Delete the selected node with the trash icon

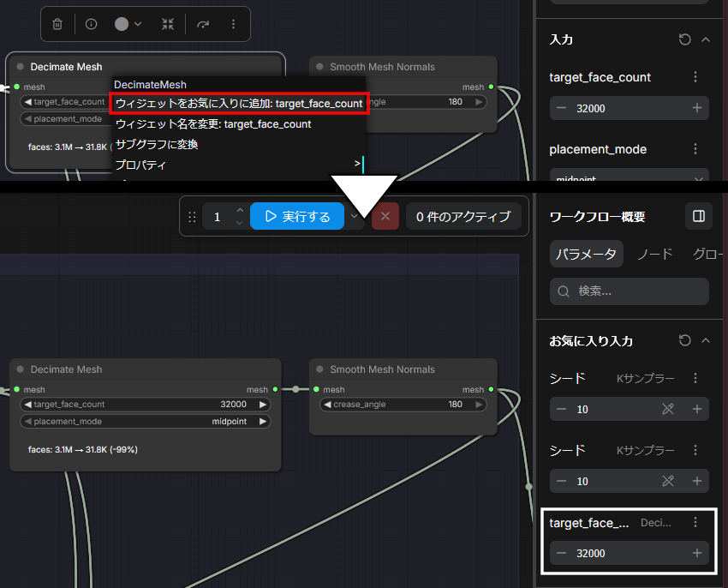57,24
